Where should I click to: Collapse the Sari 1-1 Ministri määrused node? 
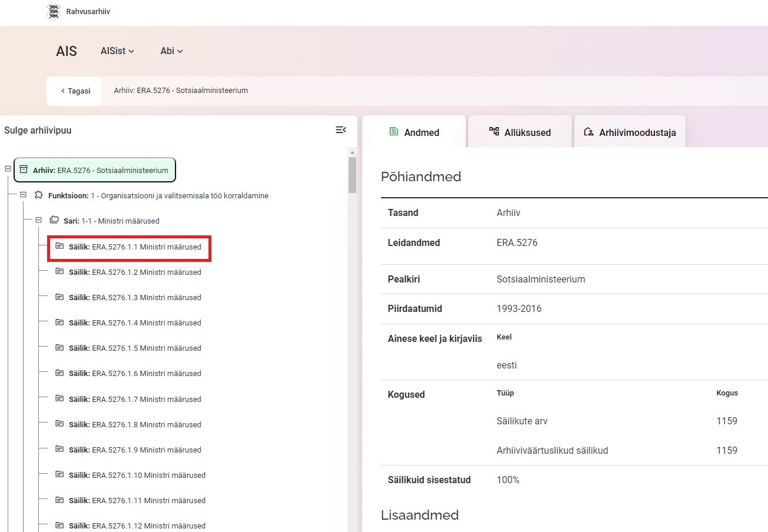tap(39, 220)
